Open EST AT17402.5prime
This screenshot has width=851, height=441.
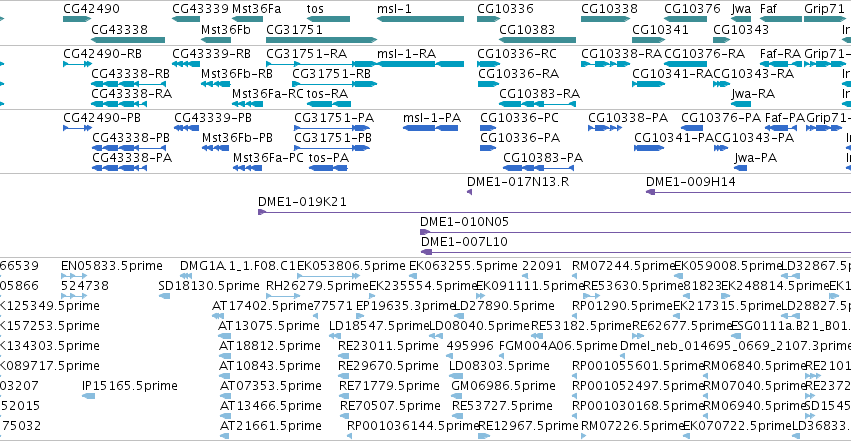[263, 306]
